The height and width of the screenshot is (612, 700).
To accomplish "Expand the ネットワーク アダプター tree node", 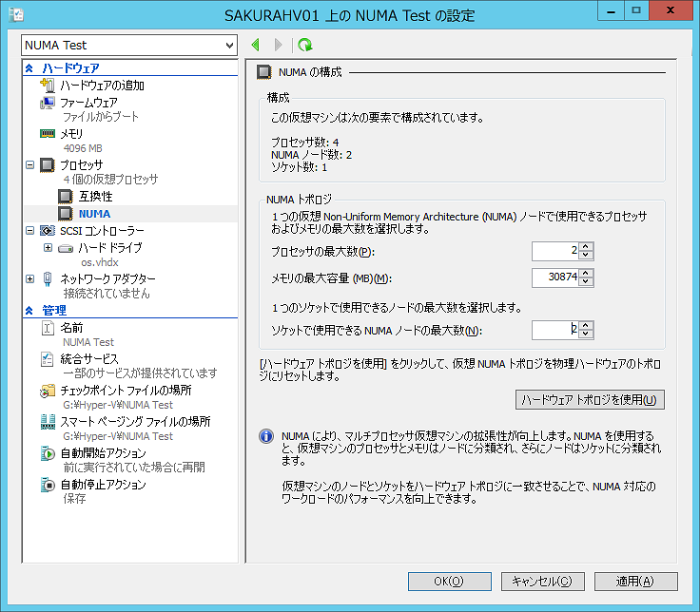I will 29,278.
